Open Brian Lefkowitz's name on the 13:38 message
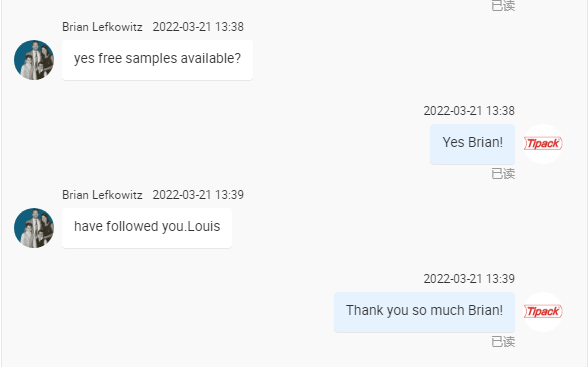Screen dimensions: 588x367 click(x=102, y=27)
